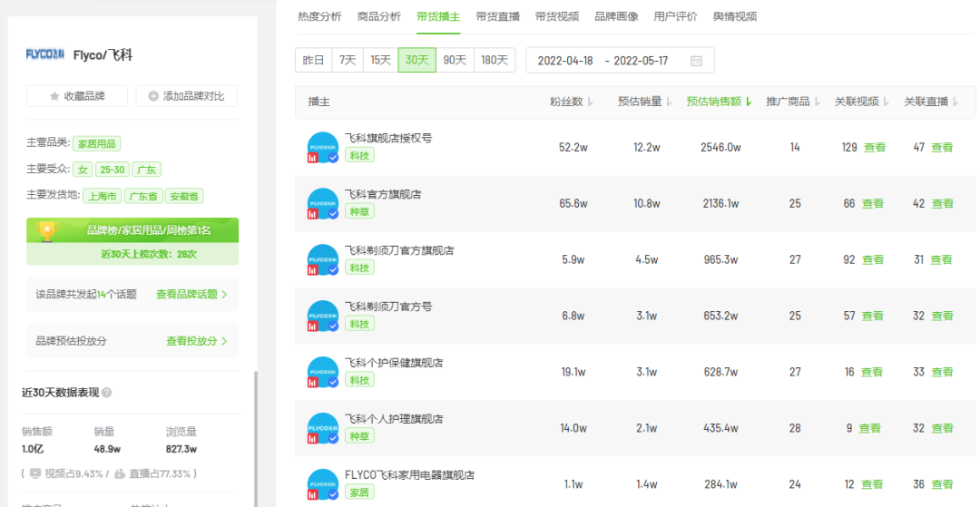
Task: View videos for 飞科旗舰店授权号 (129)
Action: [875, 147]
